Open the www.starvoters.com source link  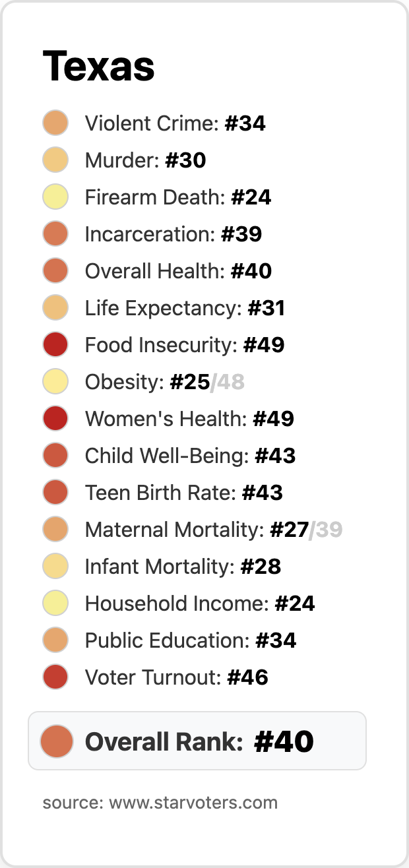coord(193,803)
